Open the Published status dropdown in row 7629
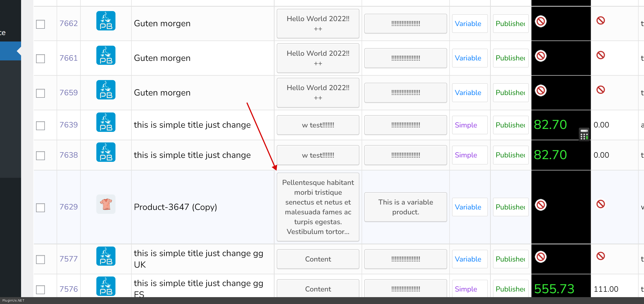The image size is (644, 304). click(x=510, y=207)
